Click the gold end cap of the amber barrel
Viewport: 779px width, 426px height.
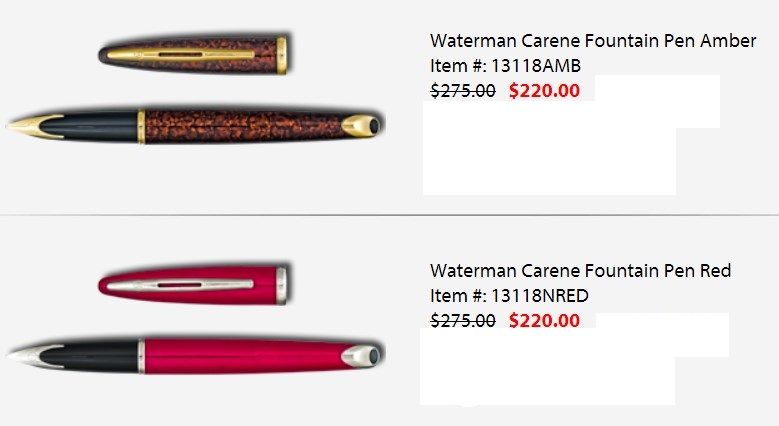point(361,125)
